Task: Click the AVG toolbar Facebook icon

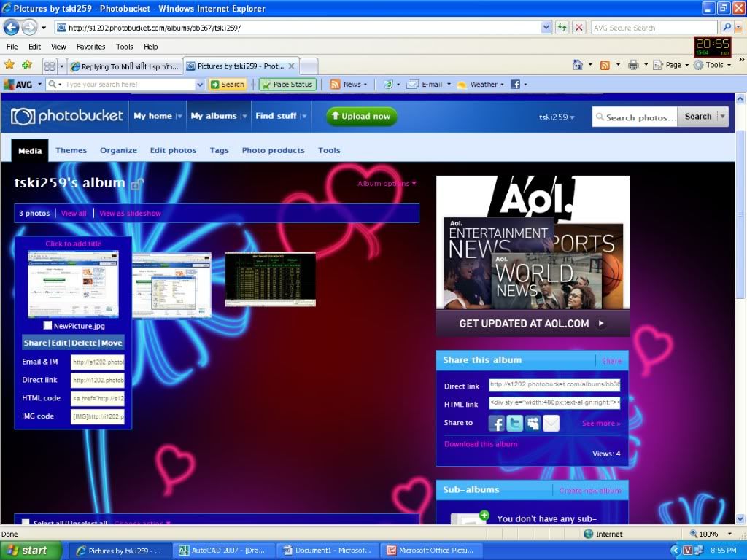Action: (515, 85)
